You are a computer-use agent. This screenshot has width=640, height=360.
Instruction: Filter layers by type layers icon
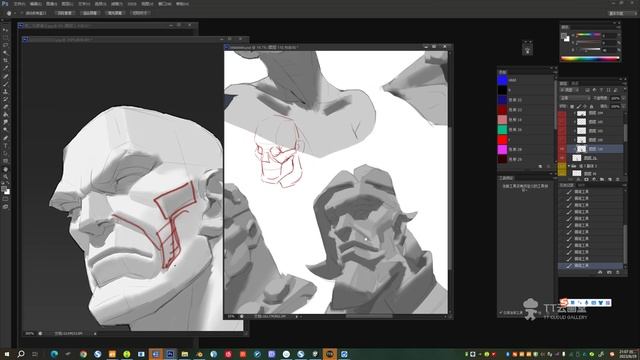click(602, 90)
